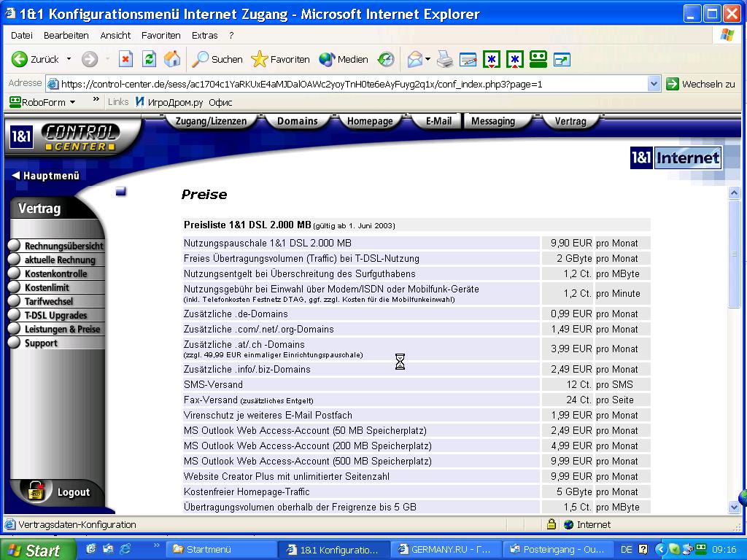This screenshot has width=747, height=560.
Task: Open aktuelle Rechnung in sidebar
Action: pyautogui.click(x=56, y=260)
